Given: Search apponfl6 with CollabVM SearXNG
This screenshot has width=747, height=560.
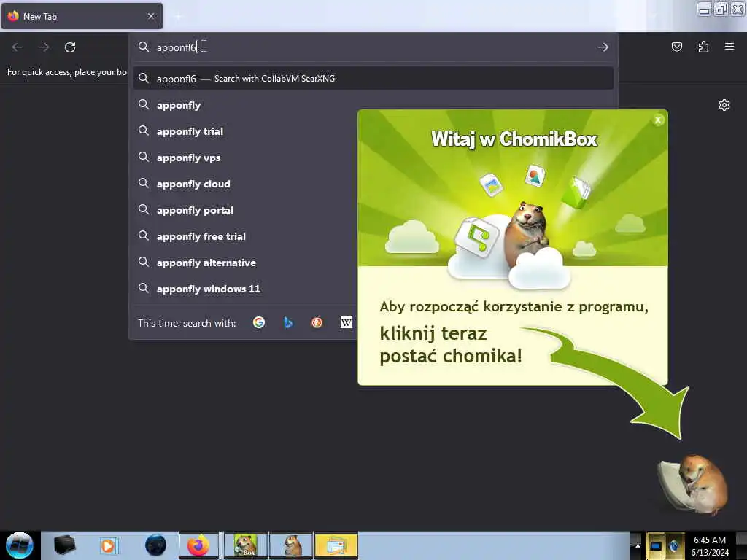Looking at the screenshot, I should click(373, 79).
